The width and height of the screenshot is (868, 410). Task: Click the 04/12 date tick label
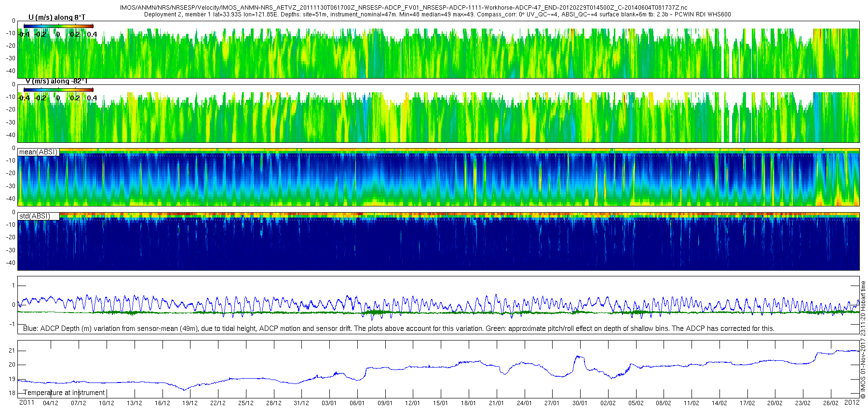(51, 403)
